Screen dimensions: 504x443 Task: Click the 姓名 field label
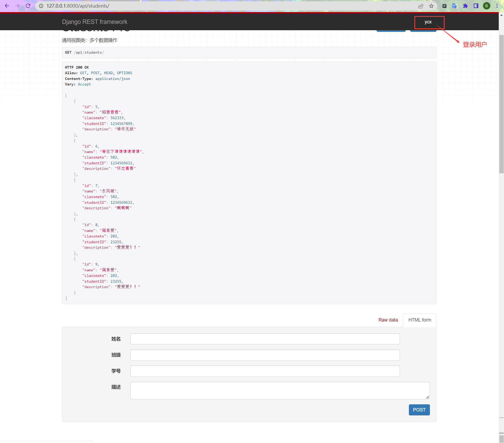116,339
